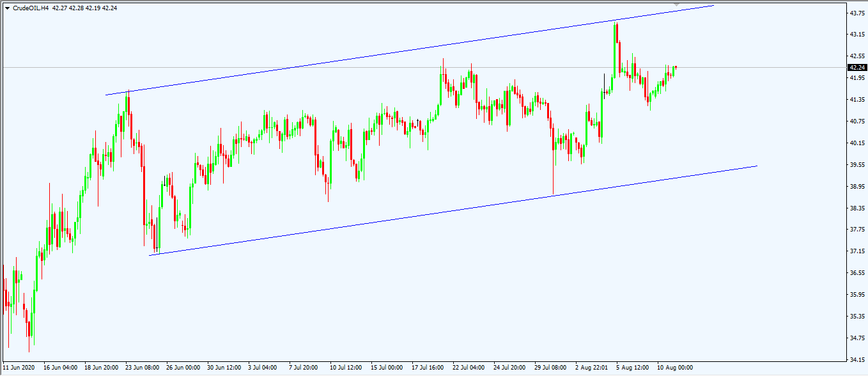Click the 42.55 price axis label
This screenshot has height=376, width=868.
coord(857,56)
